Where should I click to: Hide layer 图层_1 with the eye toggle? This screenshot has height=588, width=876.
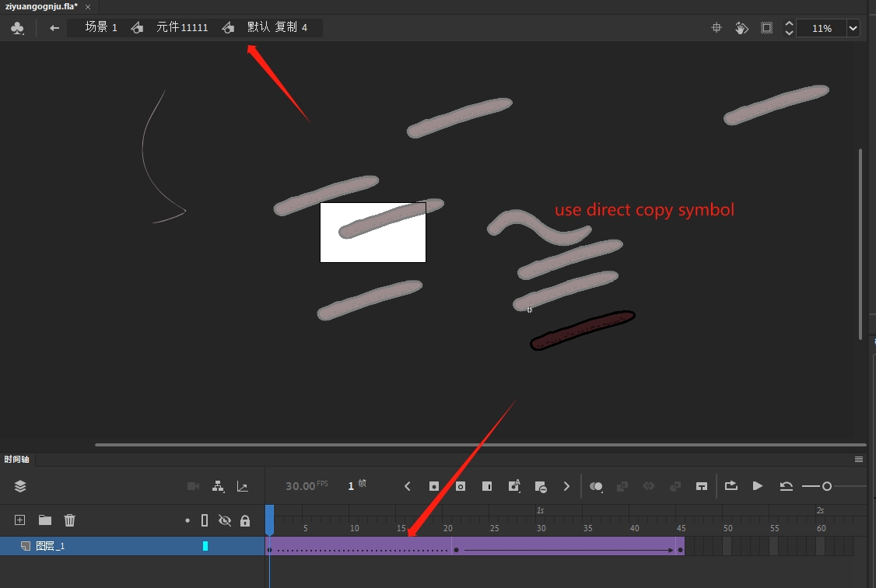[x=225, y=545]
